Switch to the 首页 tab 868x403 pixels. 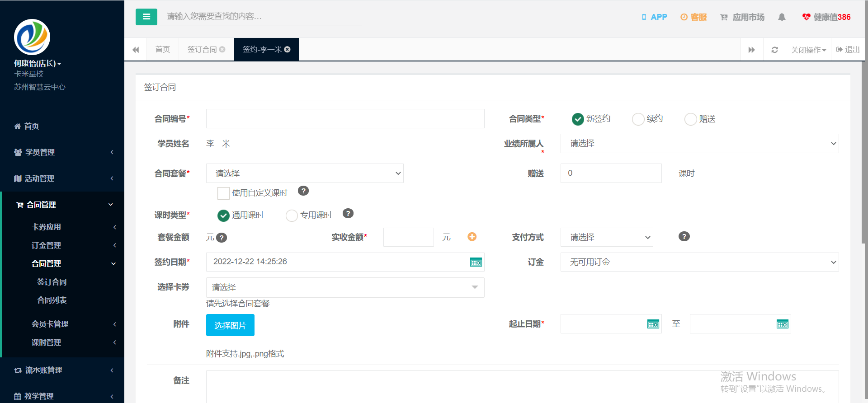pyautogui.click(x=163, y=49)
